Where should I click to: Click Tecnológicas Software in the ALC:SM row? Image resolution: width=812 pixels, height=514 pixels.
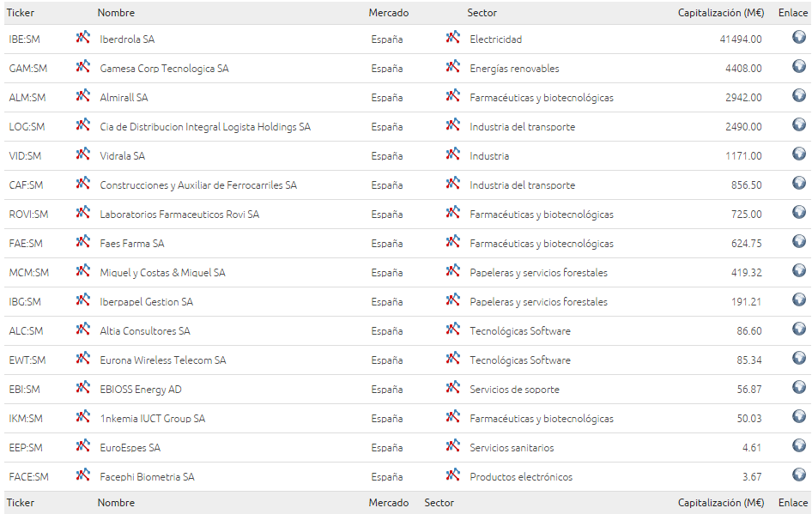click(520, 331)
